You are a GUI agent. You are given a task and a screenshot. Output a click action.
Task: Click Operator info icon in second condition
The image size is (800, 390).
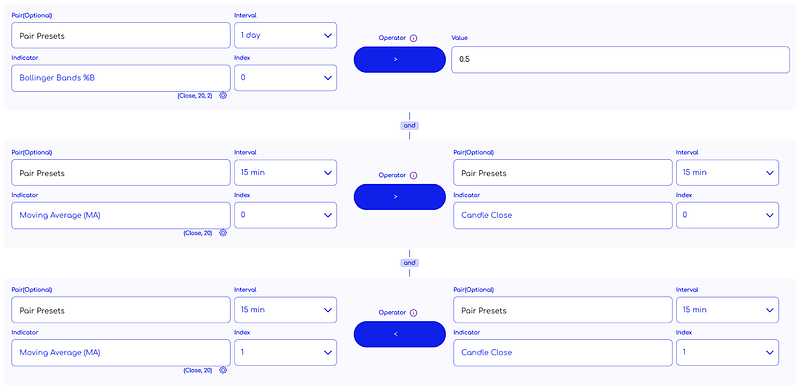(414, 175)
